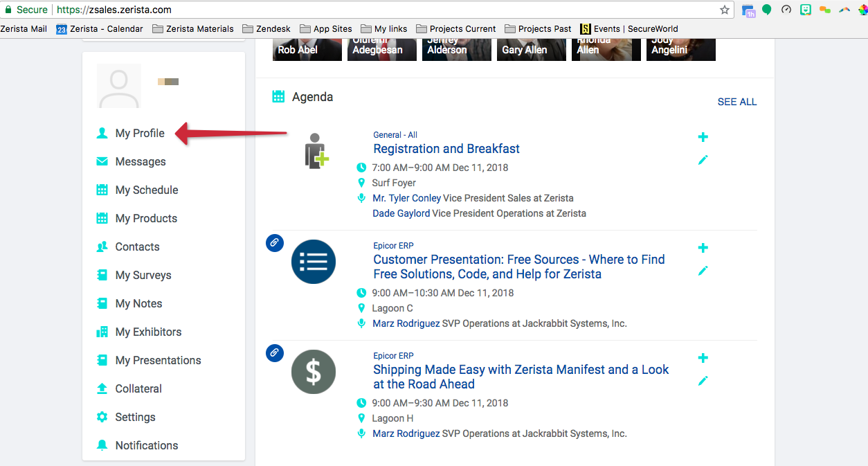Click the Customer Presentation list session icon
Viewport: 868px width, 466px height.
[314, 262]
